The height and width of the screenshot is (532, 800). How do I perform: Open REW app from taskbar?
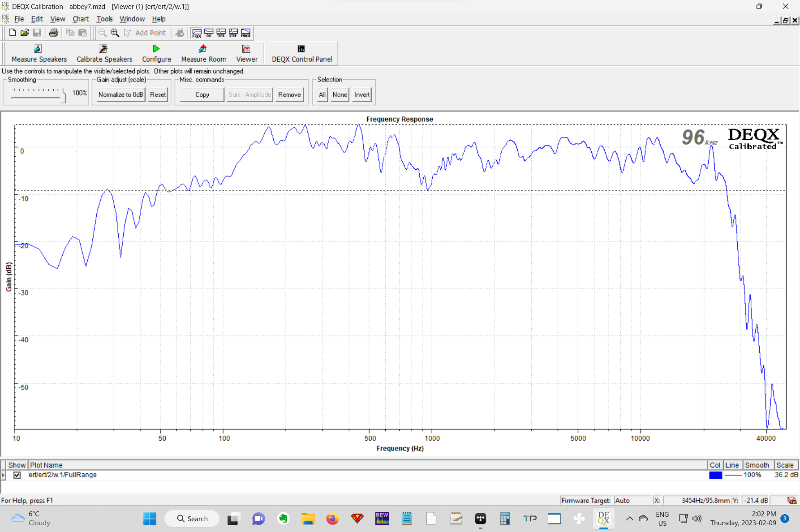382,519
